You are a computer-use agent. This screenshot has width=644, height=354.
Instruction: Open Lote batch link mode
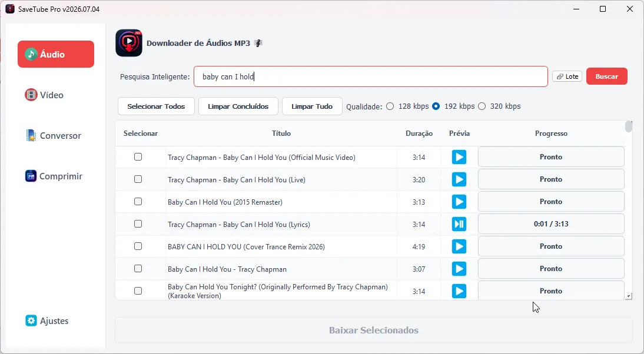567,76
